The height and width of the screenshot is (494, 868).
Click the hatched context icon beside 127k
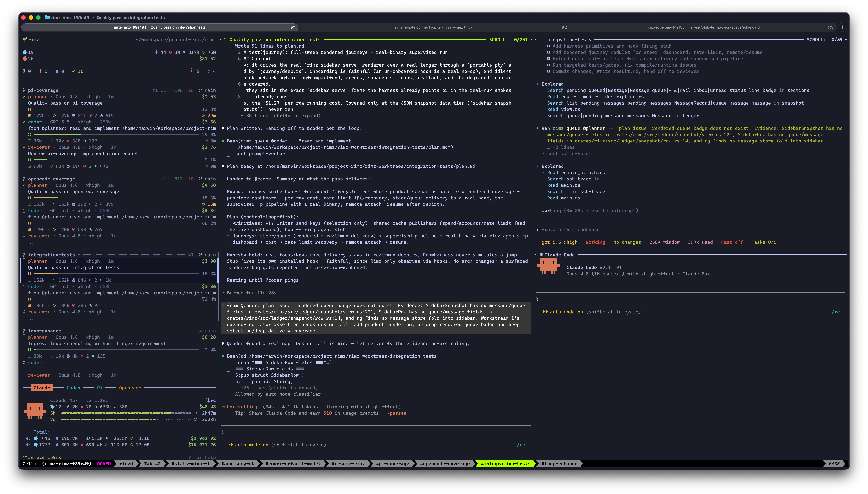click(30, 116)
